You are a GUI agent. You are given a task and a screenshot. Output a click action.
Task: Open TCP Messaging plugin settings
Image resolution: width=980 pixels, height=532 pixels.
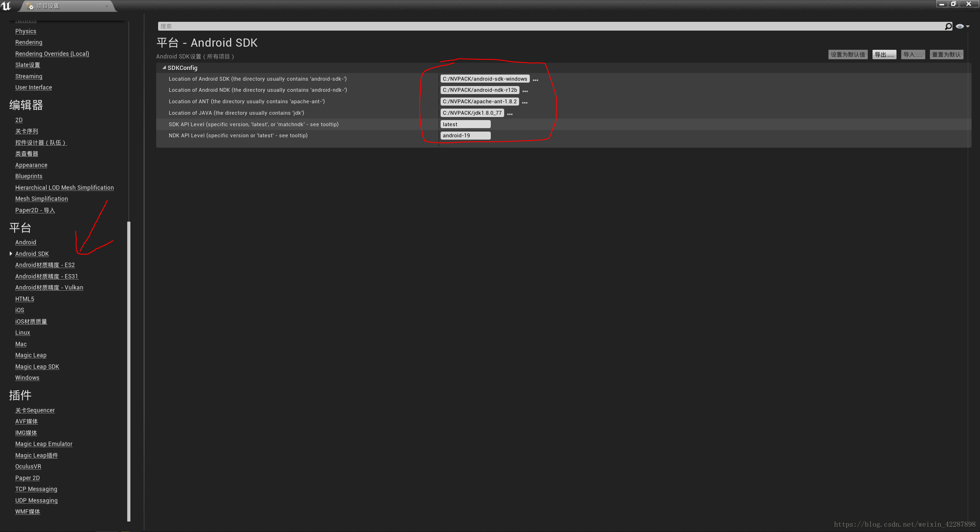(36, 489)
